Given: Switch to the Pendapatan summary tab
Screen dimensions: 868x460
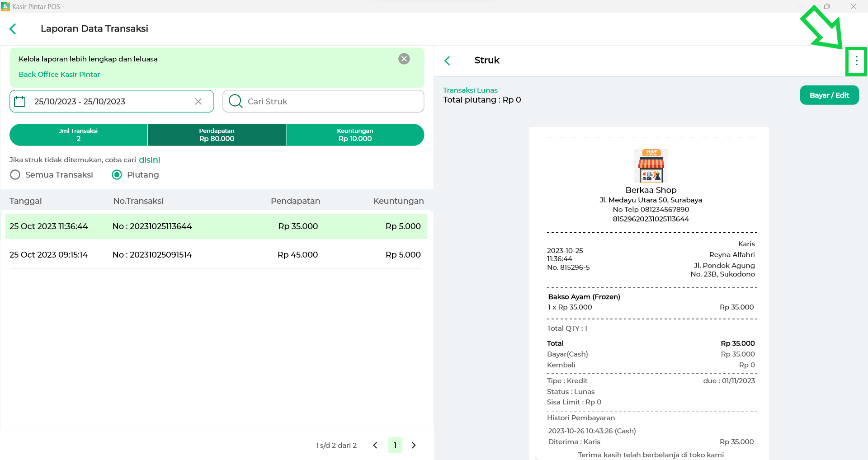Looking at the screenshot, I should tap(217, 135).
